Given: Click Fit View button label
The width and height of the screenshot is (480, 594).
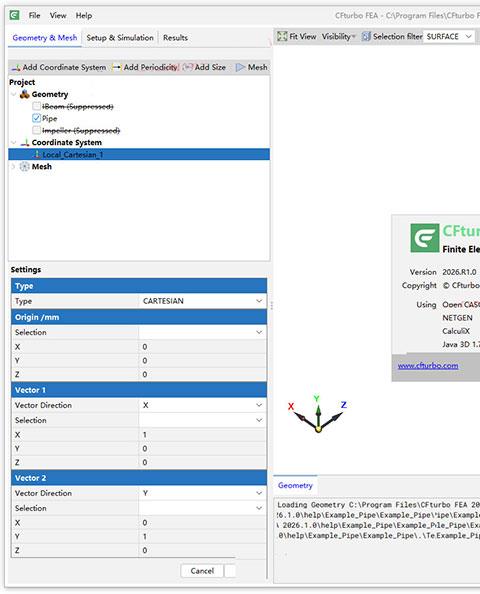Looking at the screenshot, I should tap(303, 36).
